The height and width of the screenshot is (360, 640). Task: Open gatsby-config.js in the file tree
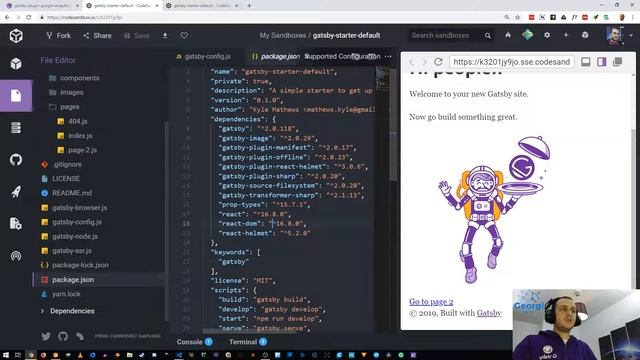[x=71, y=222]
